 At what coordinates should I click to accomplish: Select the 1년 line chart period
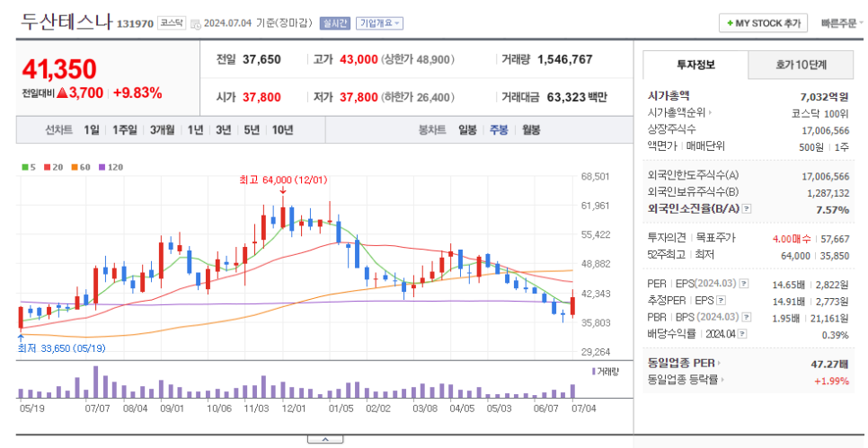195,130
